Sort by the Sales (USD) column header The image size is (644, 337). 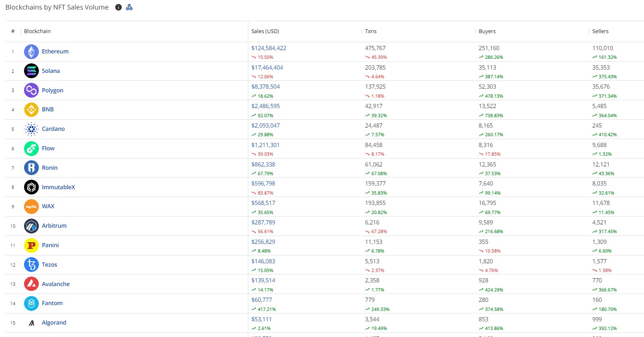point(265,31)
